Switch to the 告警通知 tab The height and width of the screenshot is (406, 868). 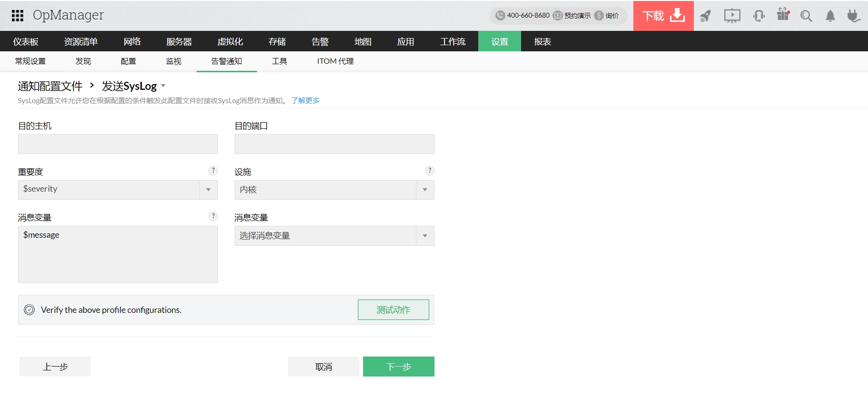click(x=227, y=61)
